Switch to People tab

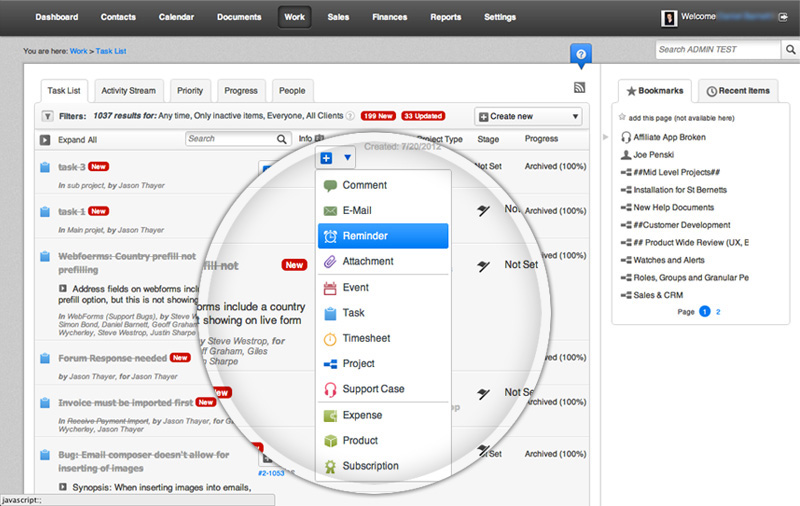click(292, 91)
